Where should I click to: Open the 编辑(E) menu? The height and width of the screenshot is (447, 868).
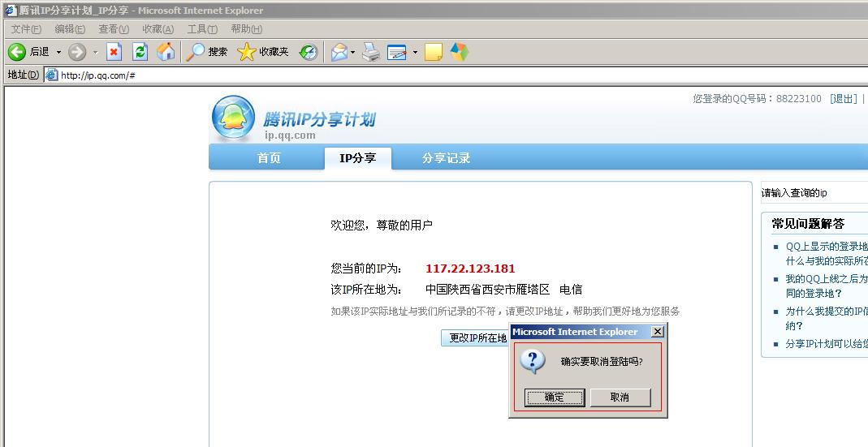point(70,28)
